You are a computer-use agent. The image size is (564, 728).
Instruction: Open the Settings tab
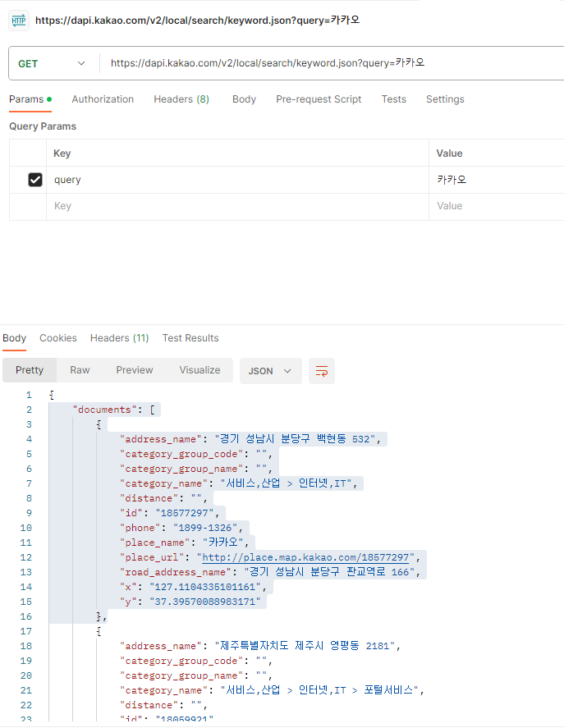coord(445,99)
